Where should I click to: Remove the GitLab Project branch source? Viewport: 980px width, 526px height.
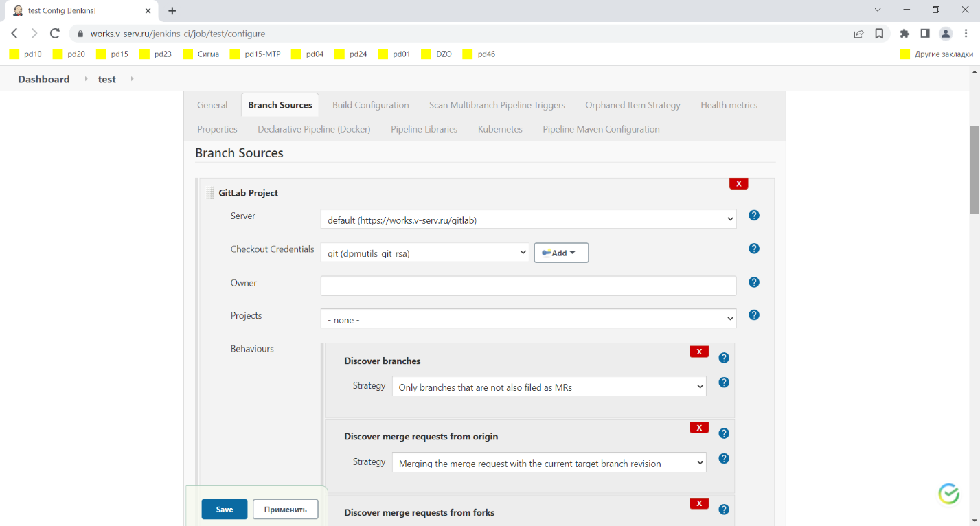click(x=739, y=184)
